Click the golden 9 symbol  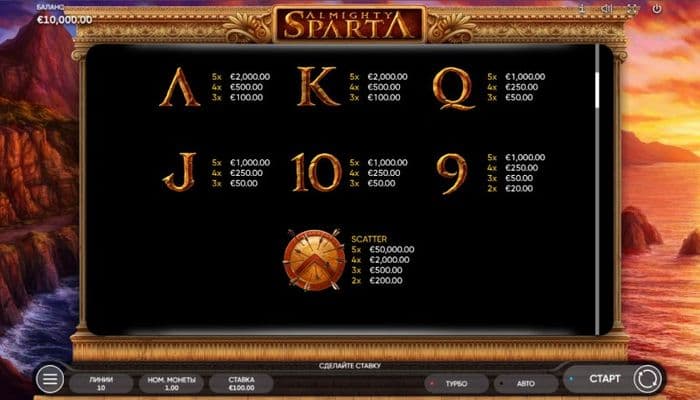[452, 174]
